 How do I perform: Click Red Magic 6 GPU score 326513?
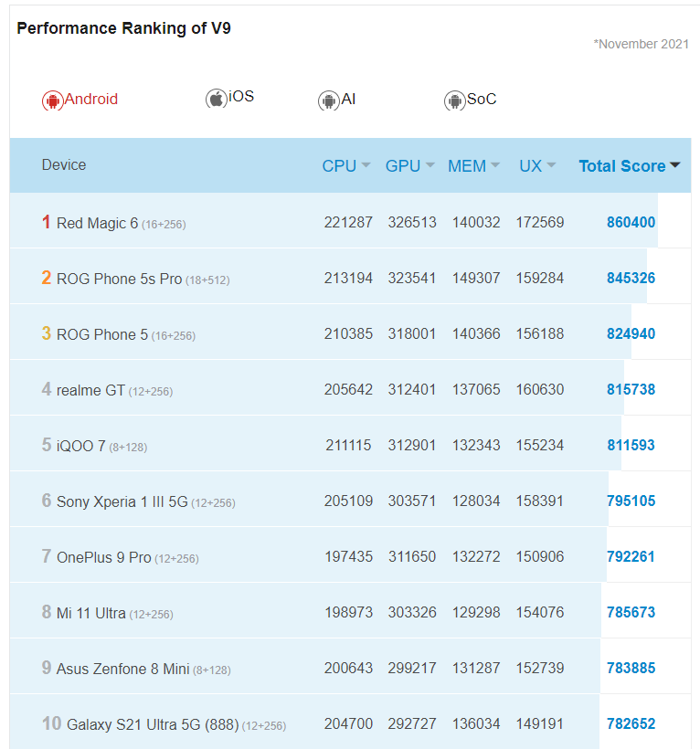click(x=412, y=222)
